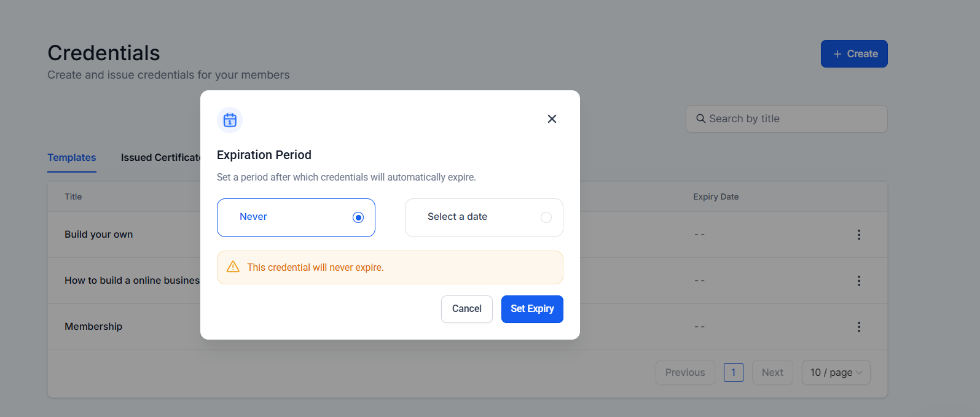
Task: Close the Expiration Period dialog
Action: (x=552, y=119)
